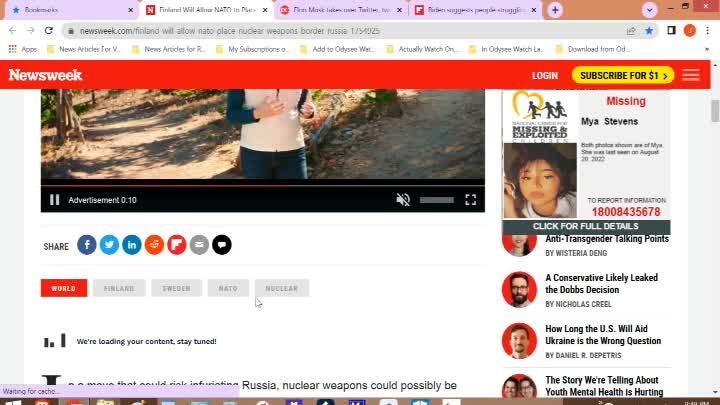
Task: Go forward in browser history
Action: pyautogui.click(x=30, y=31)
